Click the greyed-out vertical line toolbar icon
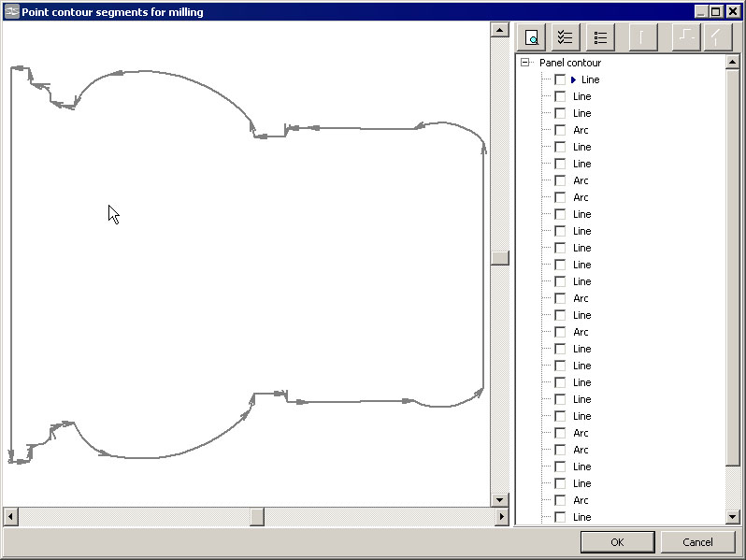The image size is (746, 560). tap(643, 37)
